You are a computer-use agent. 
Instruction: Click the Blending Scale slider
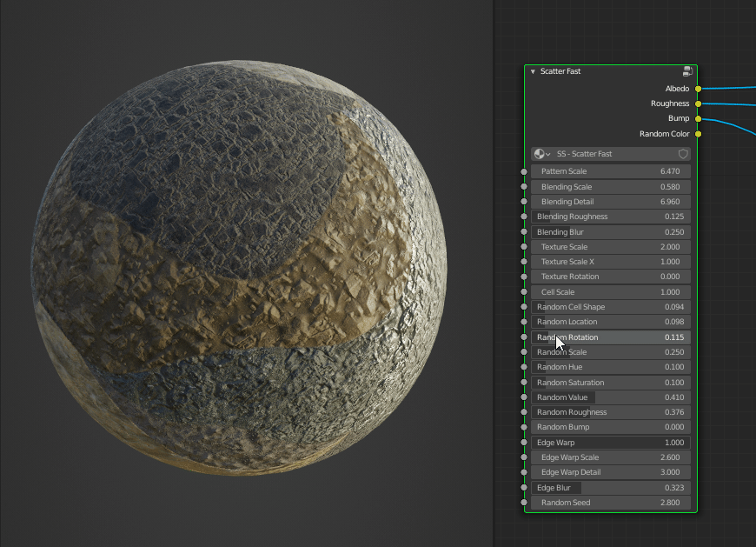pos(608,186)
